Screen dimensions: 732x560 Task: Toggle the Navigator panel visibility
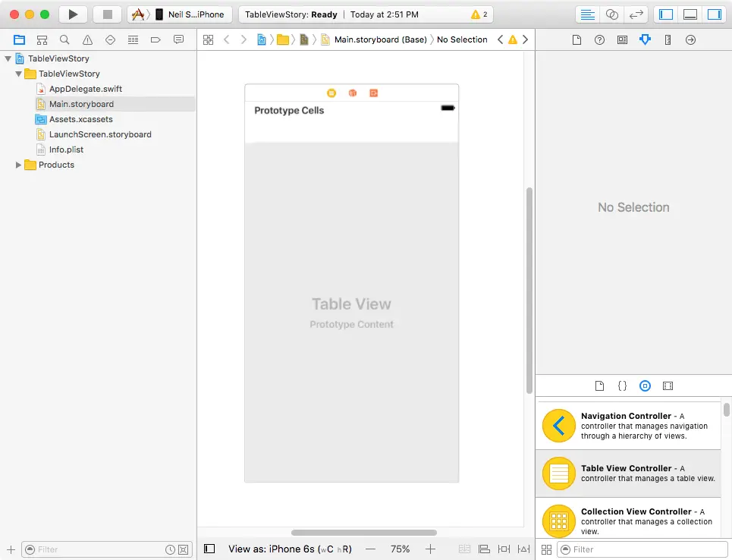(666, 14)
